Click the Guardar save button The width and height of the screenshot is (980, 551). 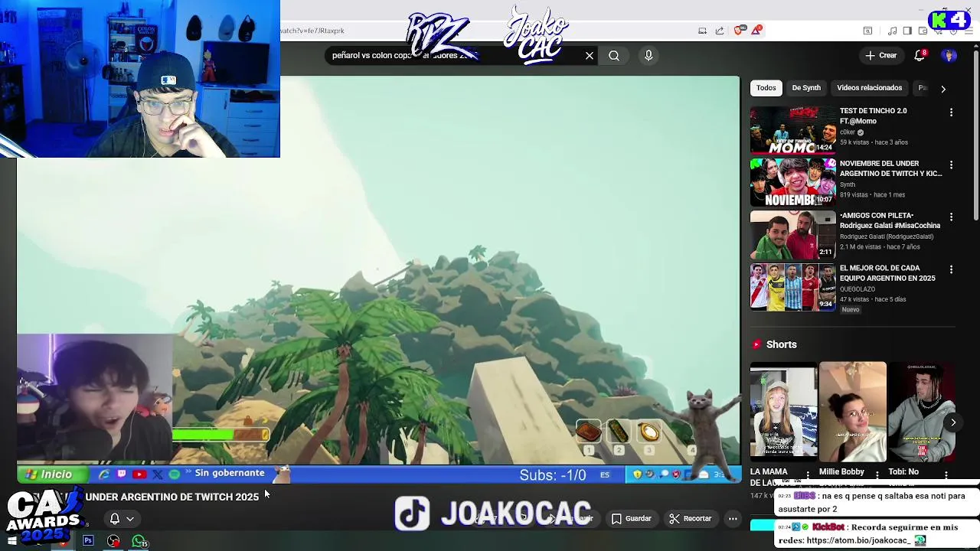[632, 519]
